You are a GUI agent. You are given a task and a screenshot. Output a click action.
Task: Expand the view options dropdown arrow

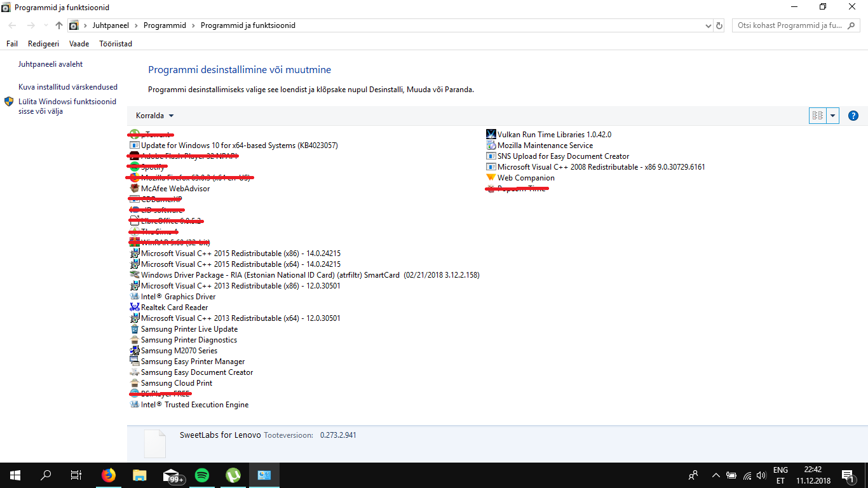[832, 116]
